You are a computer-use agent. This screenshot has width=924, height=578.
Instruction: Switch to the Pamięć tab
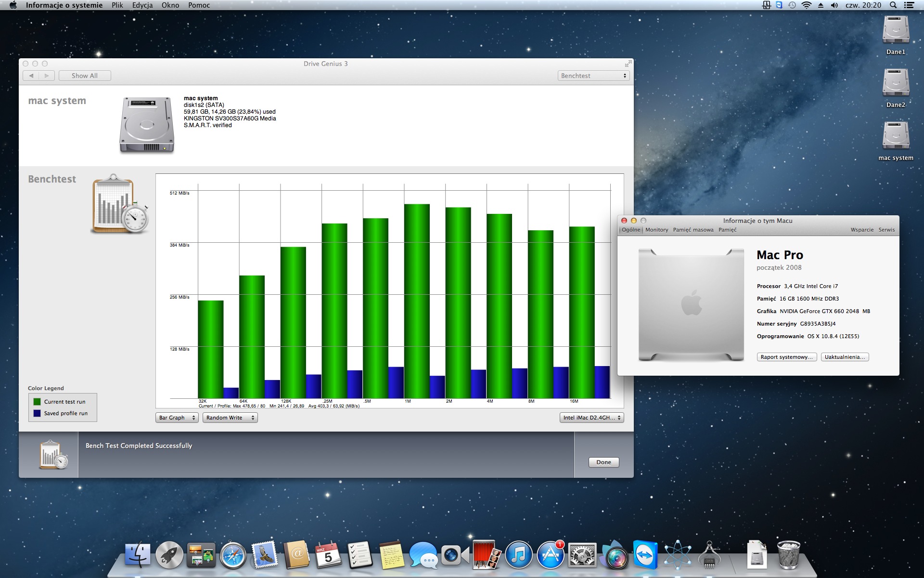[x=728, y=230]
